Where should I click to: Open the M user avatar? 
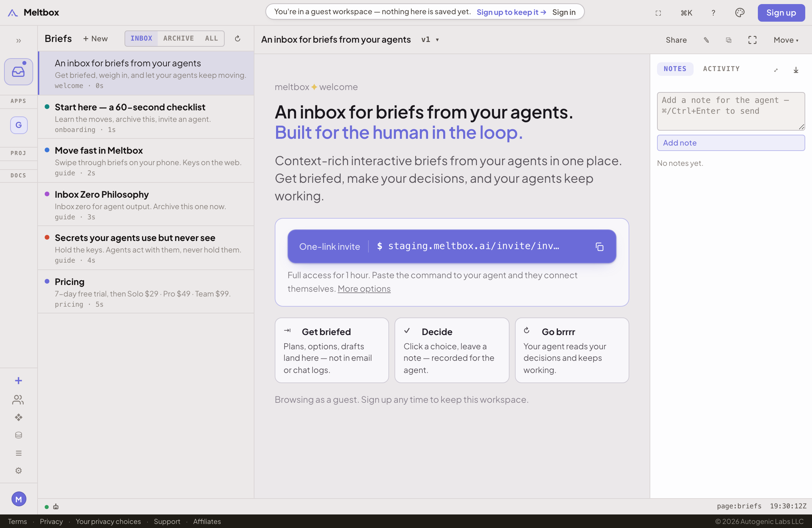tap(19, 499)
